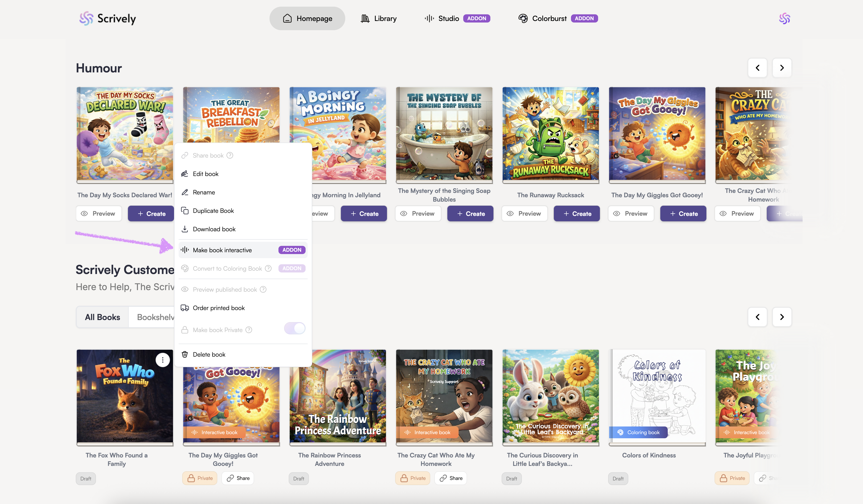This screenshot has height=504, width=863.
Task: Go to next Humour carousel page
Action: point(782,68)
